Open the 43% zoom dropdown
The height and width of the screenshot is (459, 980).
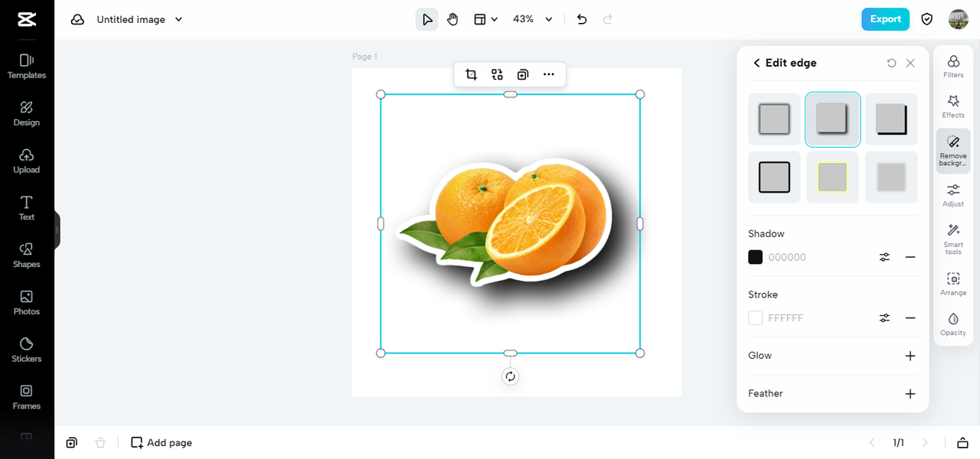click(533, 19)
